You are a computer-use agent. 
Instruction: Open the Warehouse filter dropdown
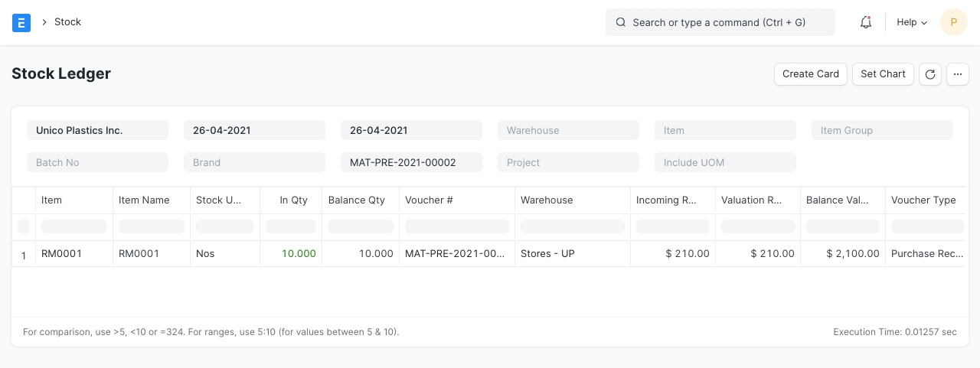click(568, 131)
